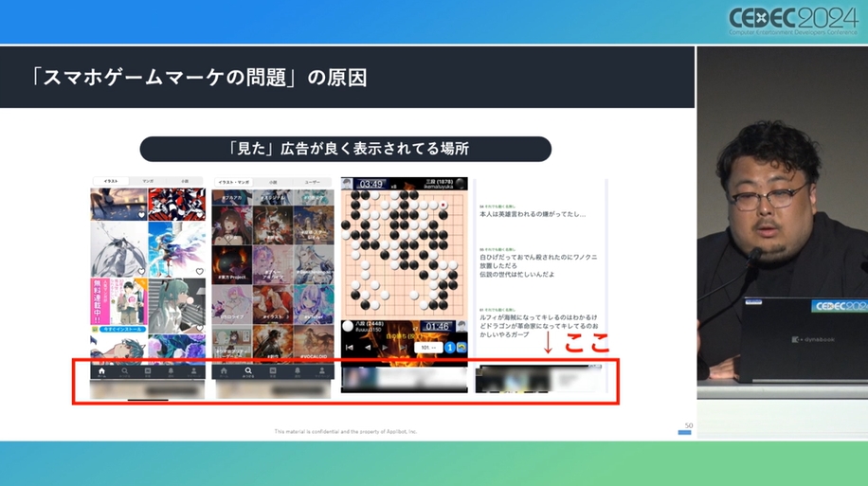Tap the bell icon in the tag-grid screenshot nav bar
This screenshot has height=486, width=868.
coord(298,371)
